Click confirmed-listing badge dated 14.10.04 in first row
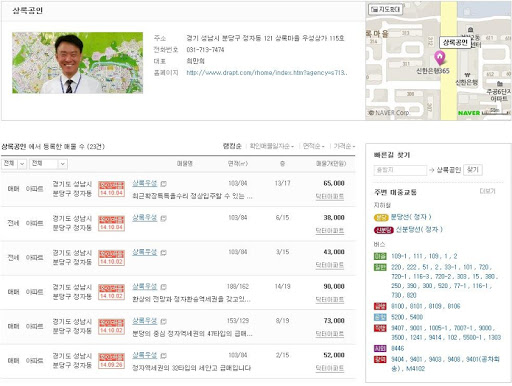Image resolution: width=512 pixels, height=386 pixels. coord(111,189)
